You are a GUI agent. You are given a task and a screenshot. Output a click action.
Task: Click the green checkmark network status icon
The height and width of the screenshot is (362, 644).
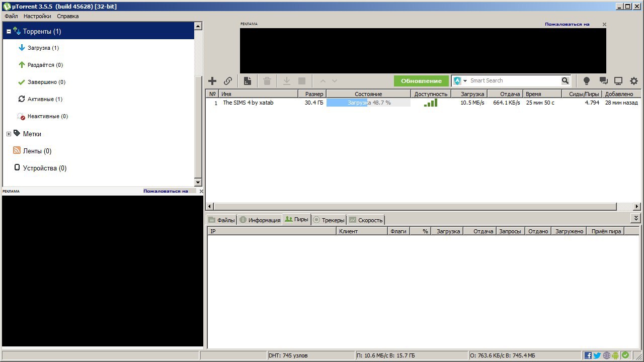tap(625, 355)
